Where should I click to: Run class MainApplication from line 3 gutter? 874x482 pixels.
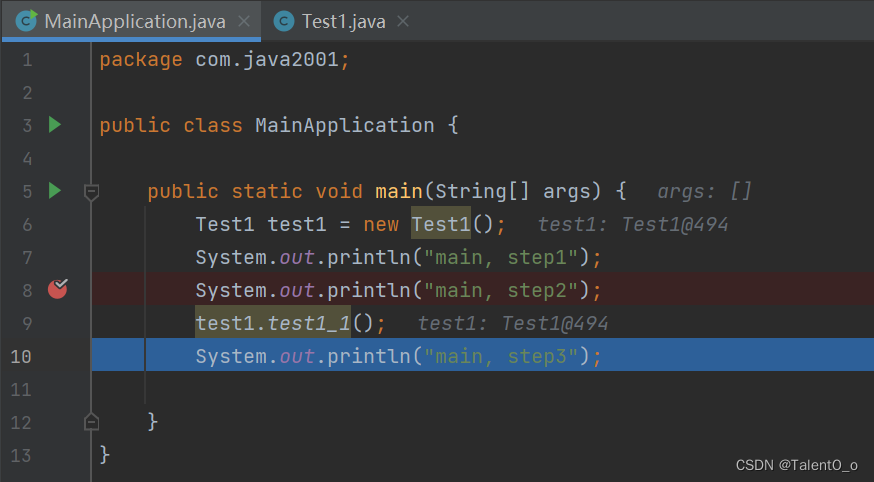pos(55,125)
